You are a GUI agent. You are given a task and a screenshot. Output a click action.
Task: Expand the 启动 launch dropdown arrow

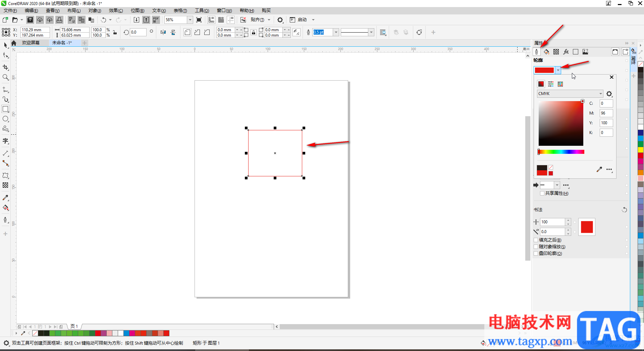point(313,20)
